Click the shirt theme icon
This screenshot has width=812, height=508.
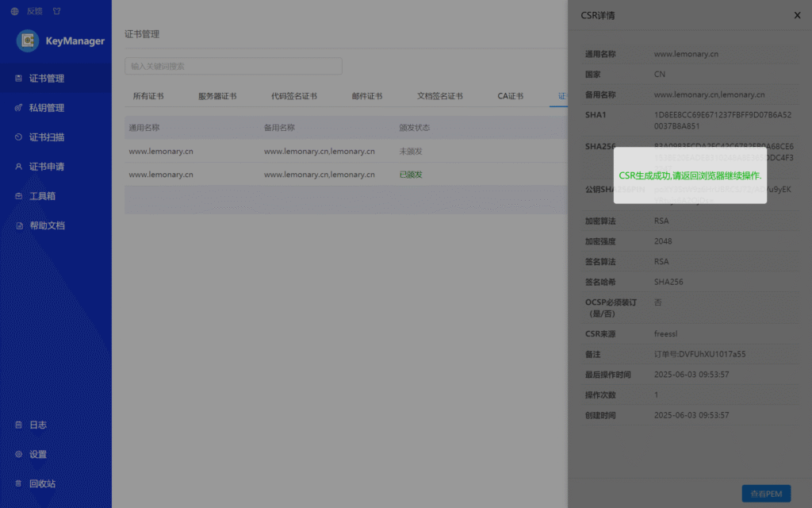[56, 11]
